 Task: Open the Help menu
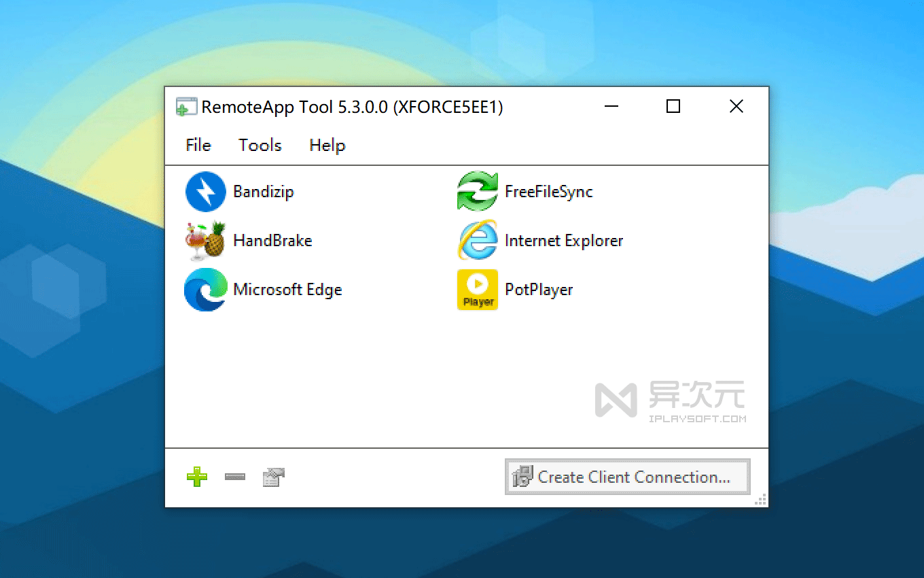pyautogui.click(x=327, y=145)
